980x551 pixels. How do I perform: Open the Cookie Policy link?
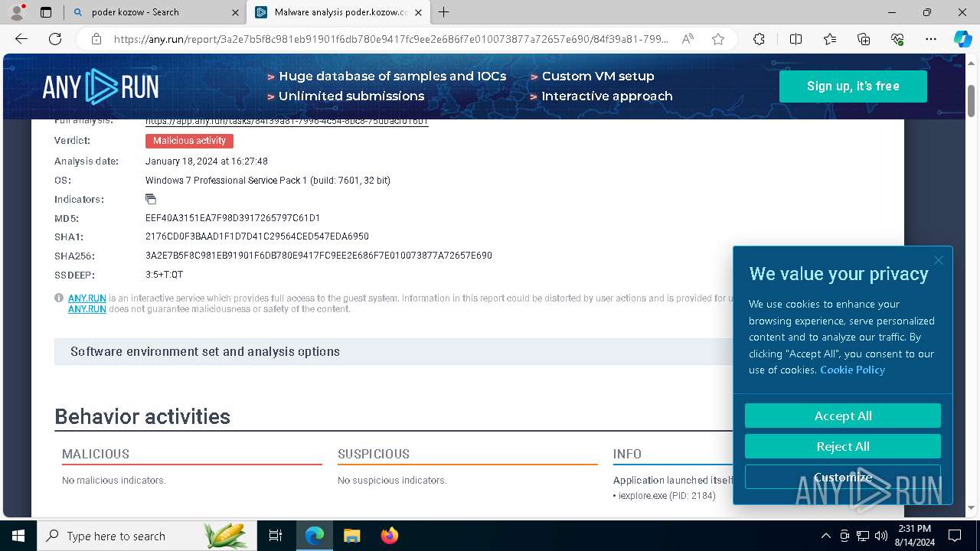tap(852, 370)
